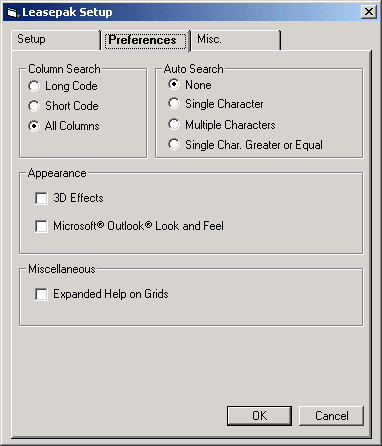Close the Leasepak Setup dialog
382x446 pixels.
tap(369, 12)
